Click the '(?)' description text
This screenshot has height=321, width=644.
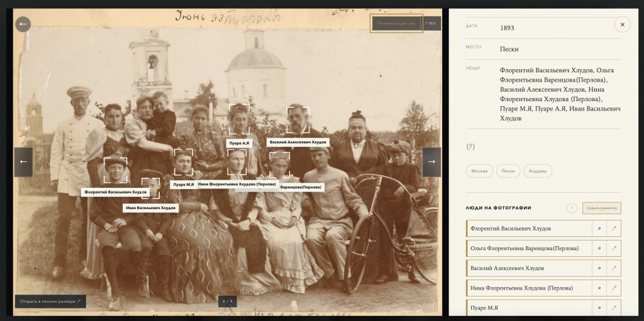[x=470, y=146]
